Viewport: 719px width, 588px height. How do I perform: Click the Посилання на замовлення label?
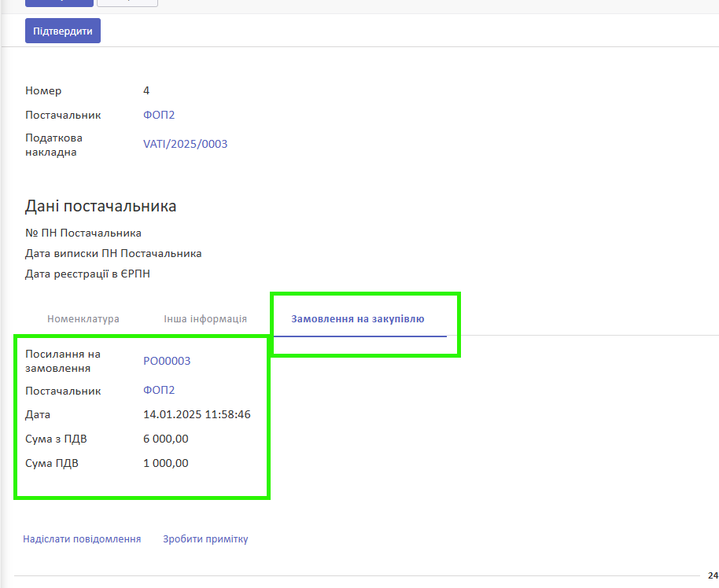[63, 361]
